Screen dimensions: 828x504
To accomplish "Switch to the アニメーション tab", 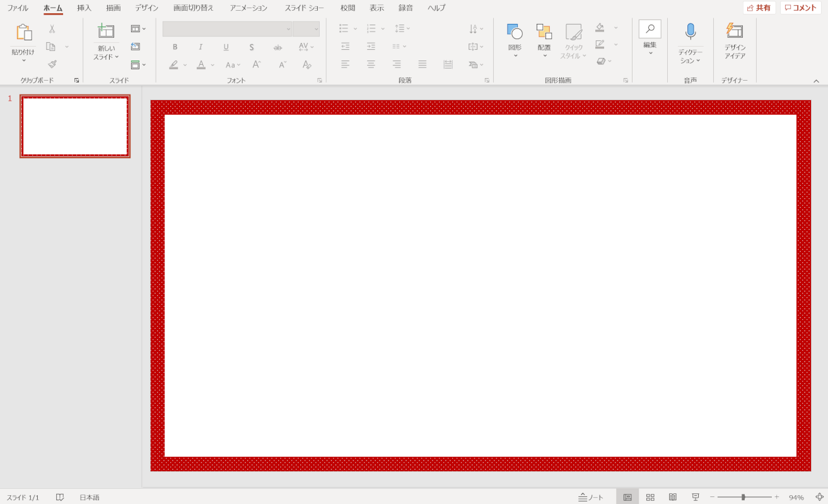I will 248,8.
